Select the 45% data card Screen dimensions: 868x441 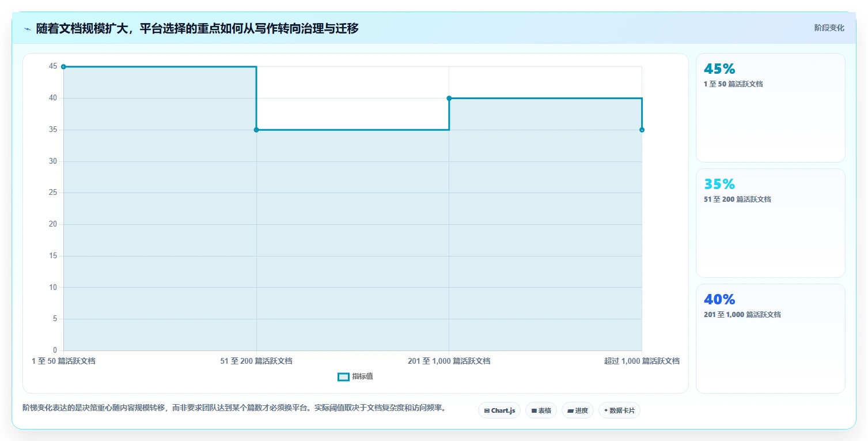[x=771, y=108]
